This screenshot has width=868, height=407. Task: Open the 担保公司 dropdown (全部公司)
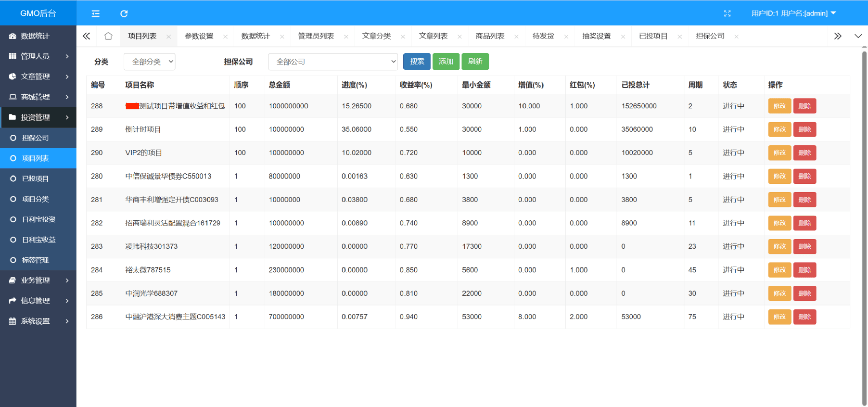coord(333,62)
